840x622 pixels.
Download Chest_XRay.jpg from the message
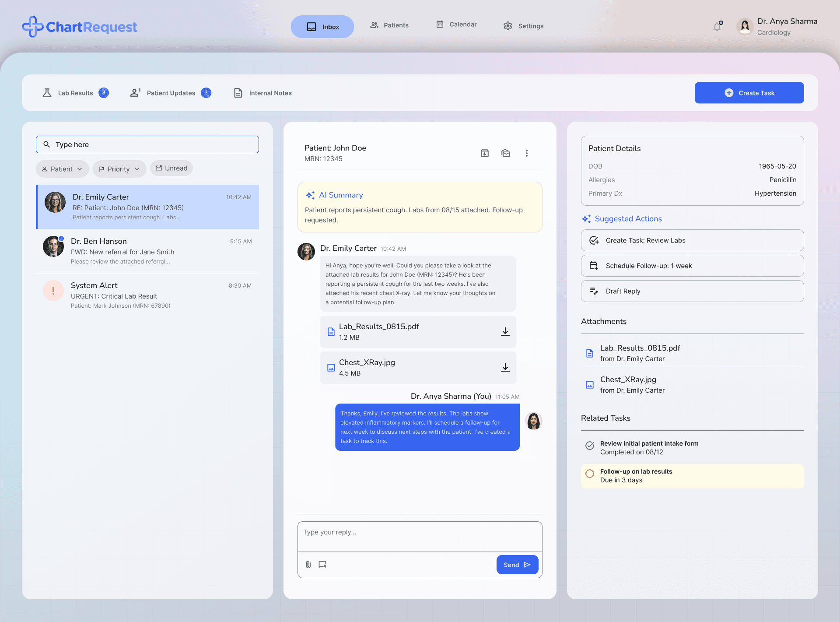tap(505, 368)
